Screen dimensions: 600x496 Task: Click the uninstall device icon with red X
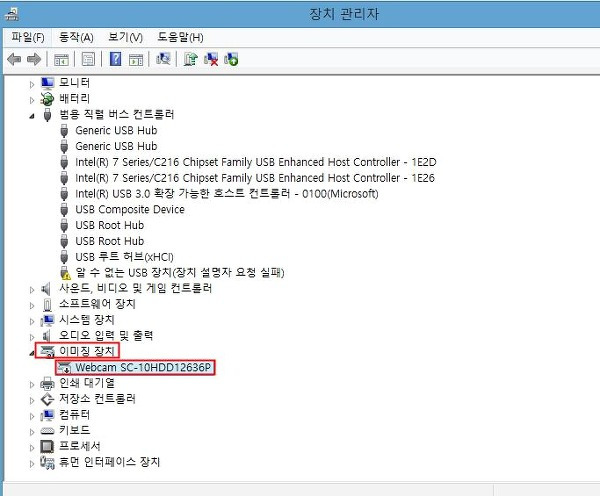click(x=211, y=59)
